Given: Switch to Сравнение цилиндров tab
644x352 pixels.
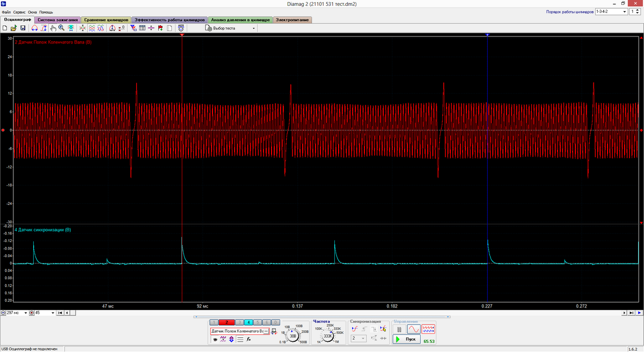Looking at the screenshot, I should click(105, 20).
